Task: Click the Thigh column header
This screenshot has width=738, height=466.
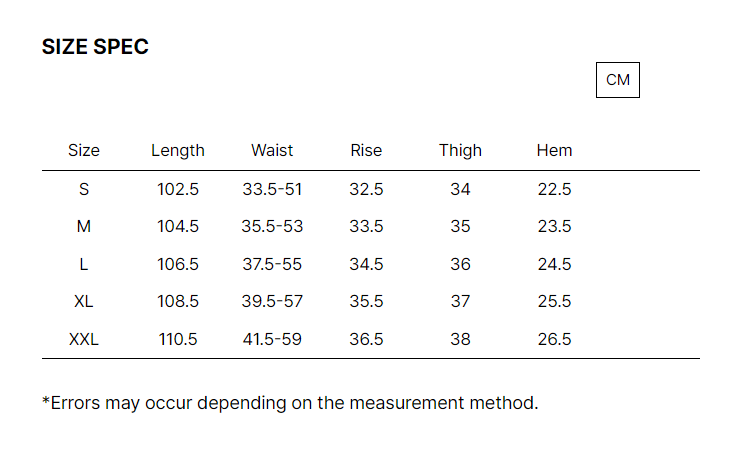Action: [460, 151]
